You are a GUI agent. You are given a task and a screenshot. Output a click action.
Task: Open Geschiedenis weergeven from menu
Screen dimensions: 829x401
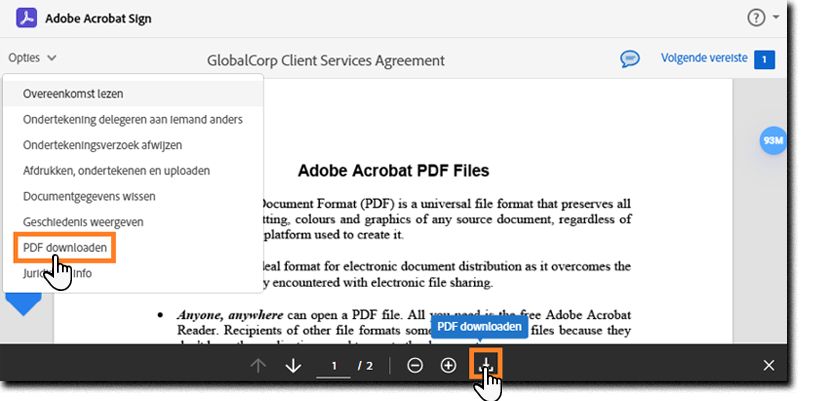(133, 222)
